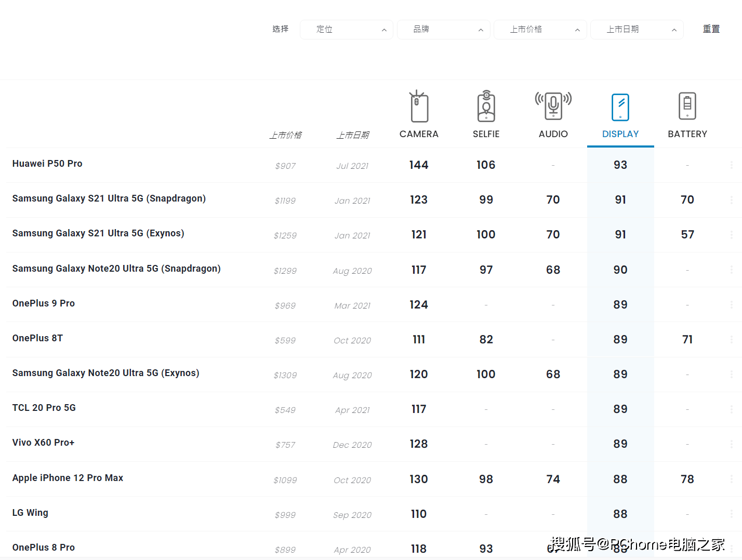The width and height of the screenshot is (742, 560).
Task: Click the Display phone icon
Action: coord(620,107)
